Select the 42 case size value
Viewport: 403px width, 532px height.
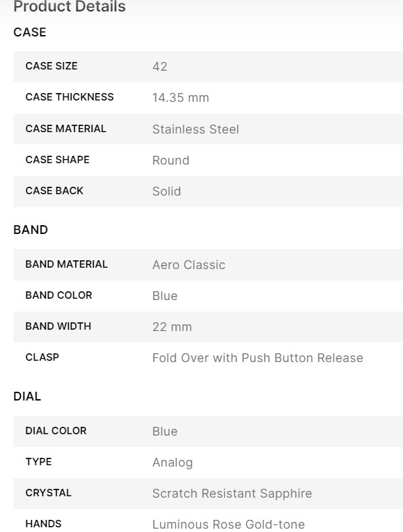tap(160, 67)
